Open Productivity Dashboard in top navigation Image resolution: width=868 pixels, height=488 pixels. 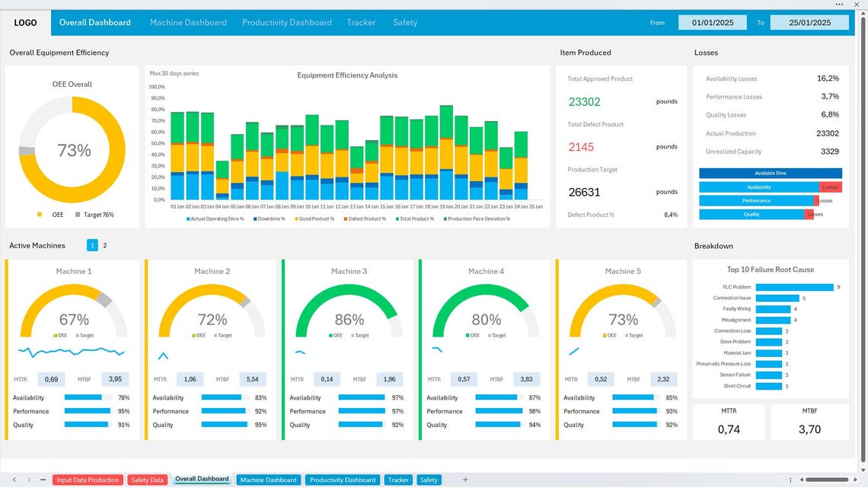pyautogui.click(x=287, y=23)
